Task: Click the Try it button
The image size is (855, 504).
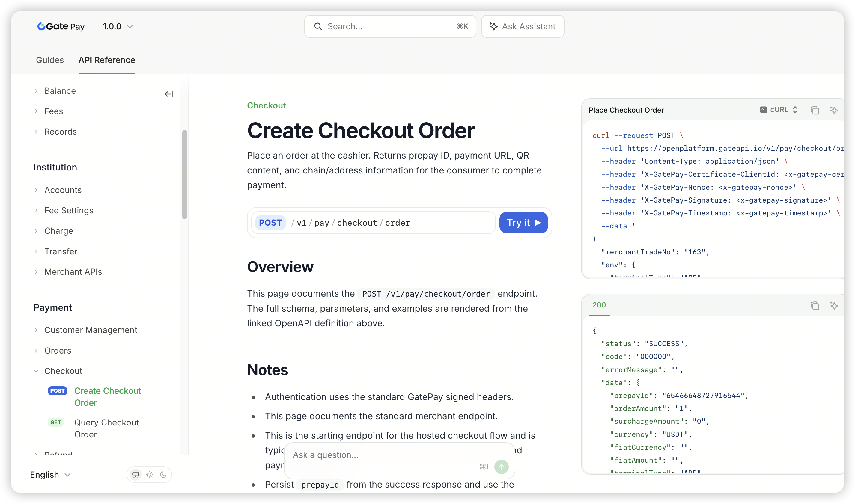Action: (x=523, y=222)
